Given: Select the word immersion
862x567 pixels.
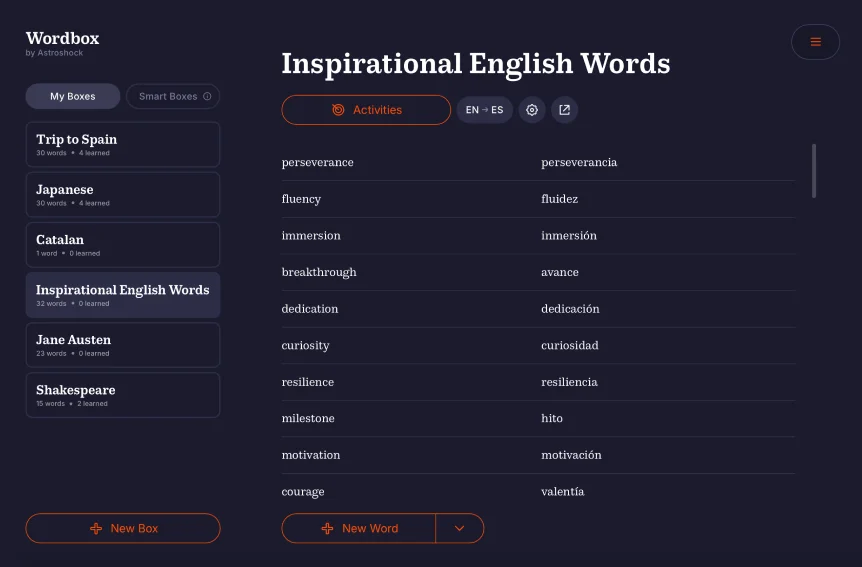Looking at the screenshot, I should (311, 235).
